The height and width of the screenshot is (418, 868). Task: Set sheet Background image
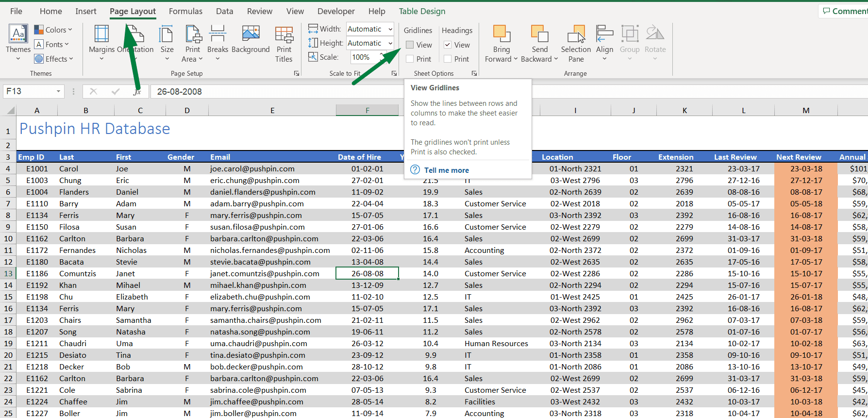click(250, 40)
